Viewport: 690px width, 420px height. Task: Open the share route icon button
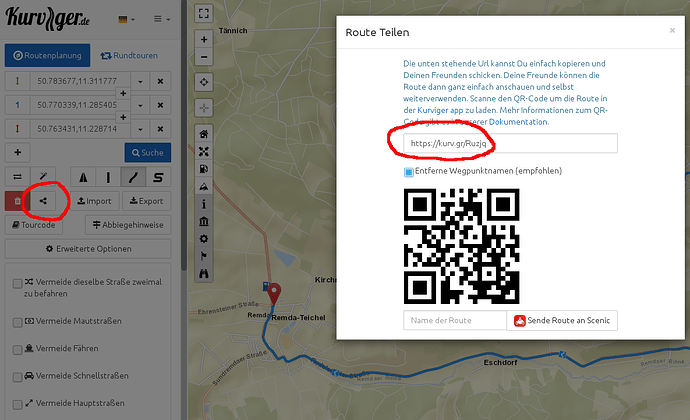pos(43,201)
